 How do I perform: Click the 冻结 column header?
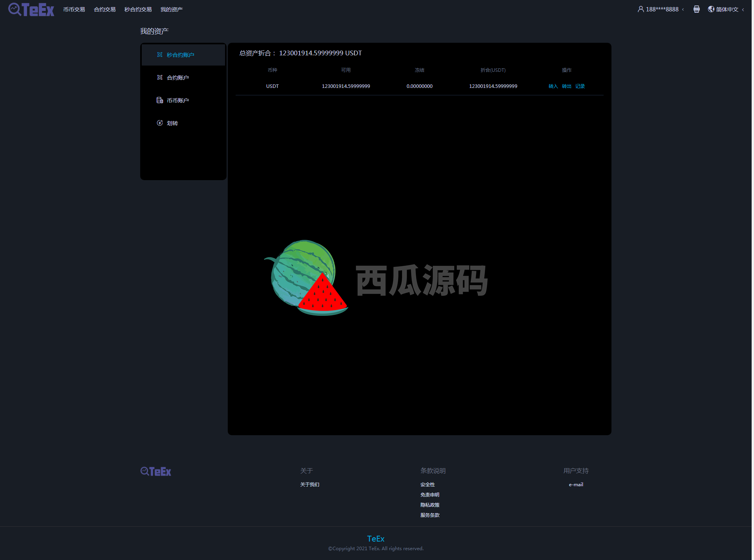click(419, 70)
